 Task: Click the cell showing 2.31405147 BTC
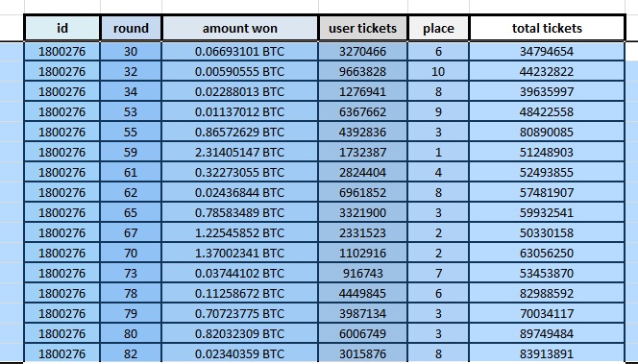pos(239,152)
